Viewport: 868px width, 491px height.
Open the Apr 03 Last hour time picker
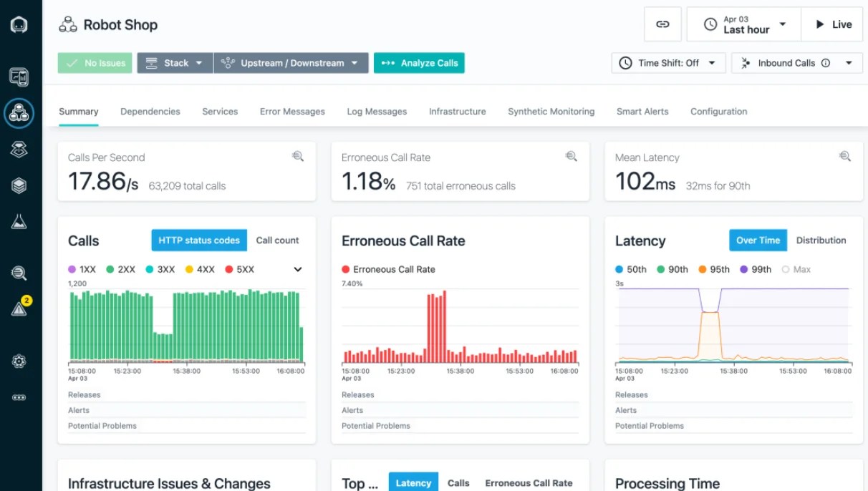(743, 24)
